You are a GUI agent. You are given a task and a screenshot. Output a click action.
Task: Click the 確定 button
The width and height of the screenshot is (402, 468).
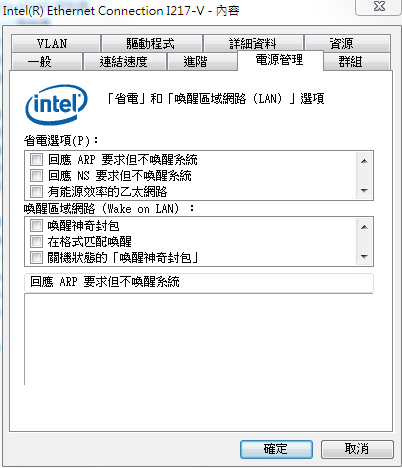(x=276, y=449)
